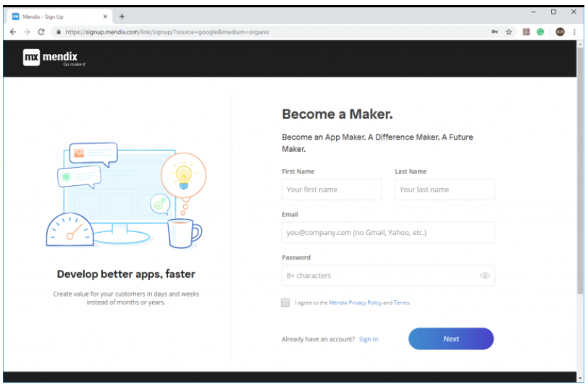Go back using the browser back arrow
This screenshot has height=387, width=588.
click(x=13, y=33)
